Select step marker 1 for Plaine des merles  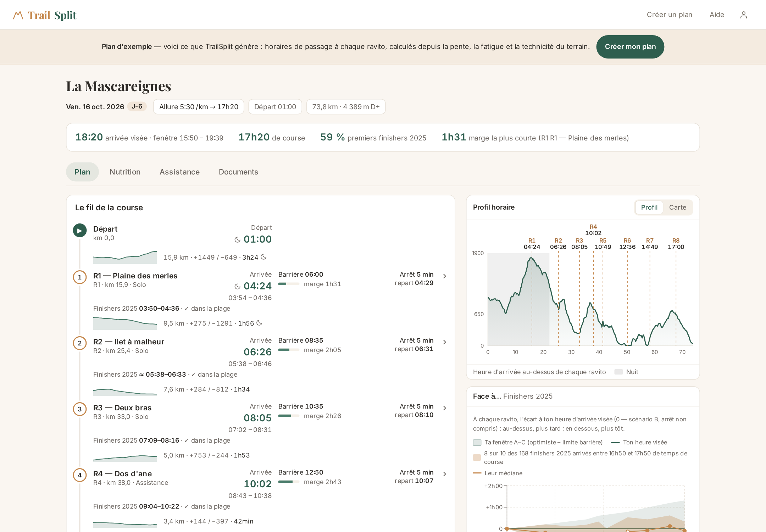click(x=80, y=277)
